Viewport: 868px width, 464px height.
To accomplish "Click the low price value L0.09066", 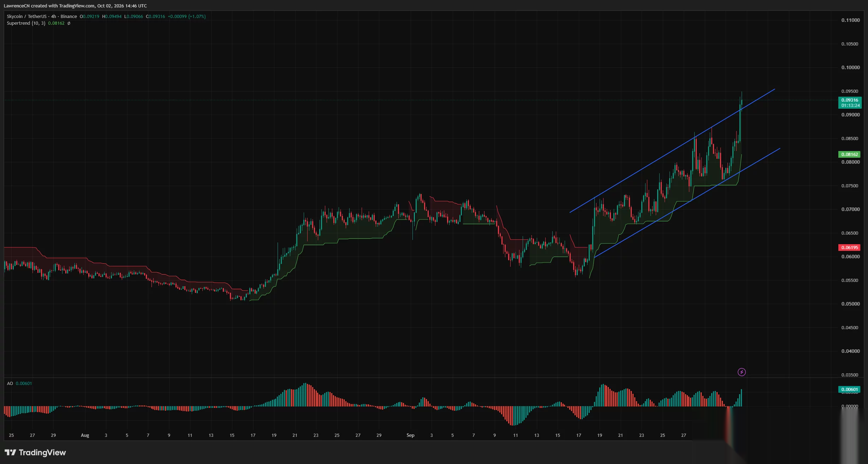I will pyautogui.click(x=133, y=16).
